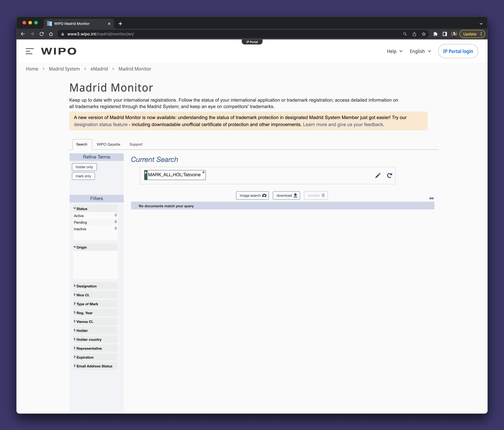Select the Search tab
504x430 pixels.
click(x=82, y=144)
